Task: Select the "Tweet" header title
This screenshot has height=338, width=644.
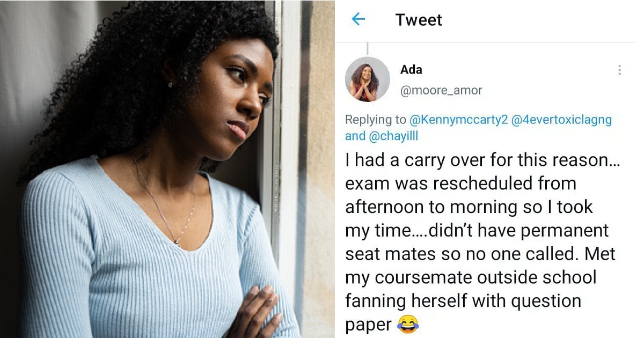Action: coord(419,20)
